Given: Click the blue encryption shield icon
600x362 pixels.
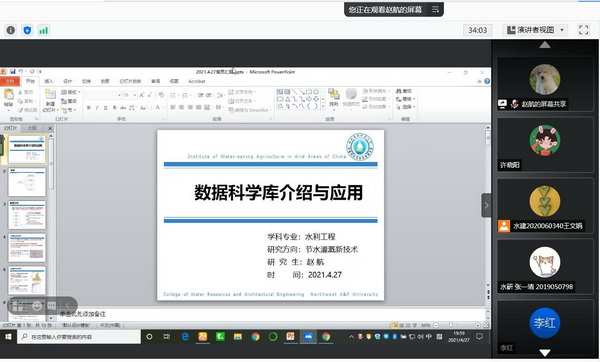Looking at the screenshot, I should (27, 30).
